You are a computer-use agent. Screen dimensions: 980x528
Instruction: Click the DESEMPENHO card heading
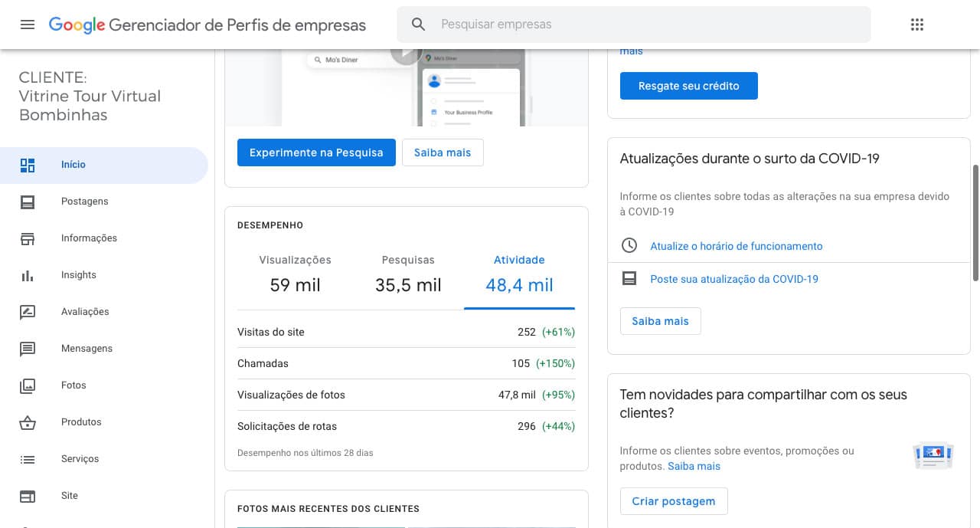pyautogui.click(x=270, y=225)
